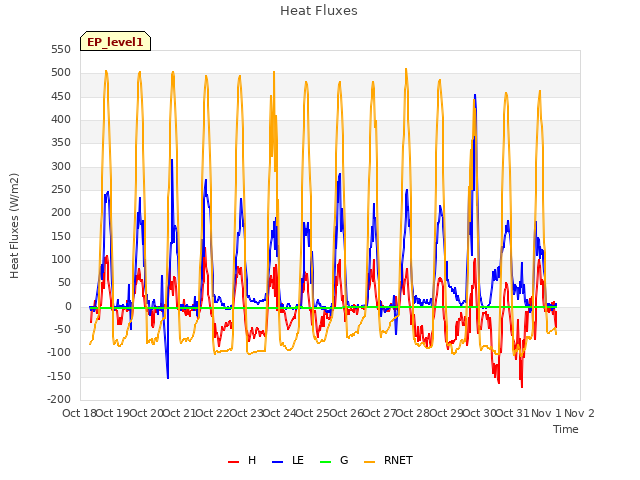Click the Oct 21 x-axis tick label
Screen dimensions: 640x480
click(x=179, y=413)
